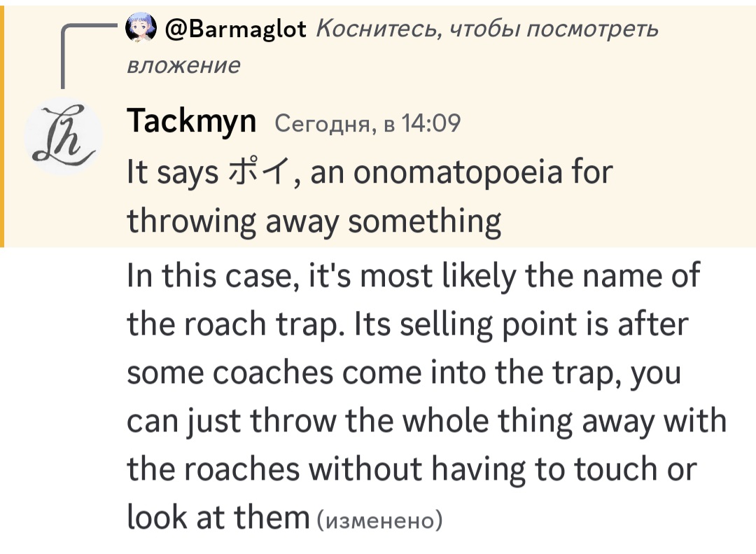Open the replied attachment preview text
The height and width of the screenshot is (554, 756).
point(486,29)
